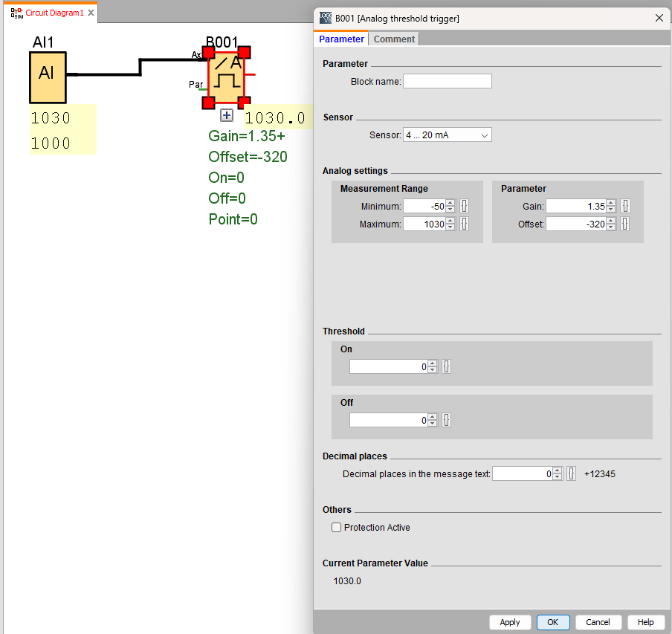672x634 pixels.
Task: Close the Circuit Diagram1 tab
Action: pos(91,13)
